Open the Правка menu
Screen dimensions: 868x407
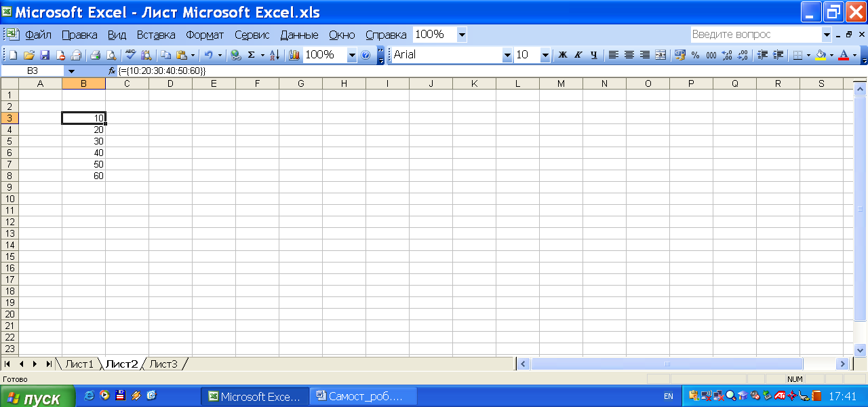click(x=79, y=35)
